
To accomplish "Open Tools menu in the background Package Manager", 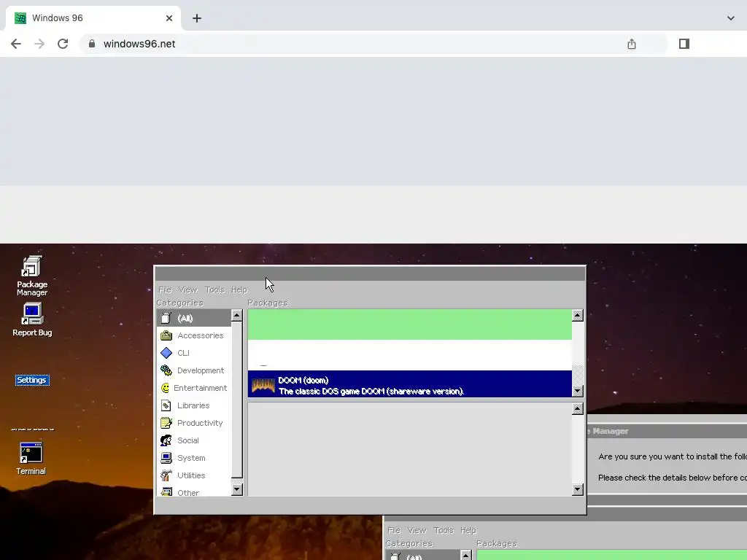I will pyautogui.click(x=444, y=530).
